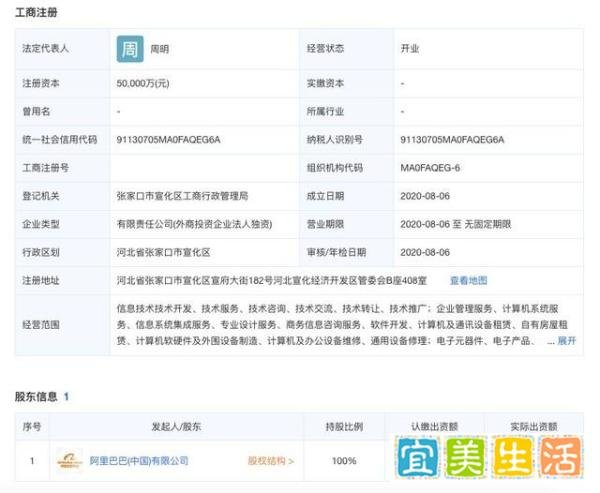Click administrative division 河北省张家口市宣化区

(163, 253)
